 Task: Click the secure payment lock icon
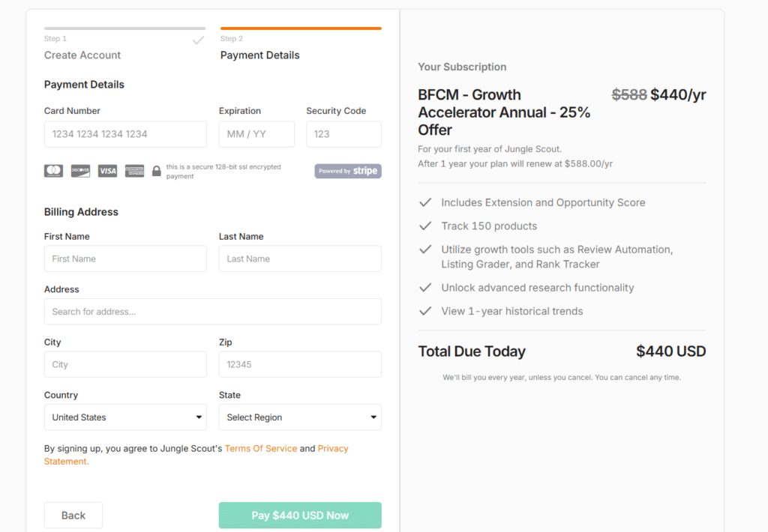click(x=157, y=171)
